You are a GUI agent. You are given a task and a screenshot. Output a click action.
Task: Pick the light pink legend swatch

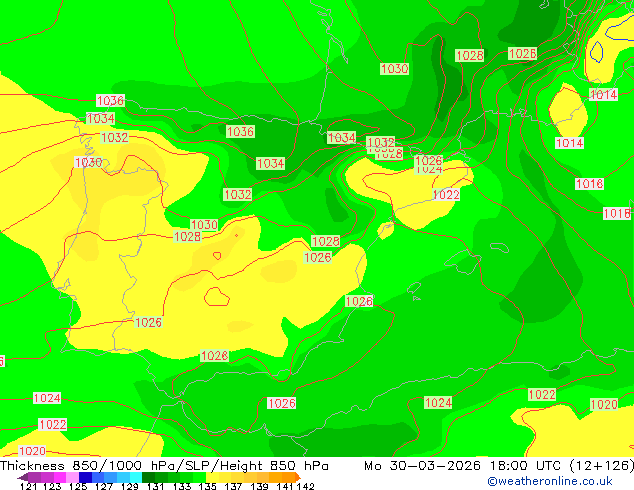coord(72,477)
